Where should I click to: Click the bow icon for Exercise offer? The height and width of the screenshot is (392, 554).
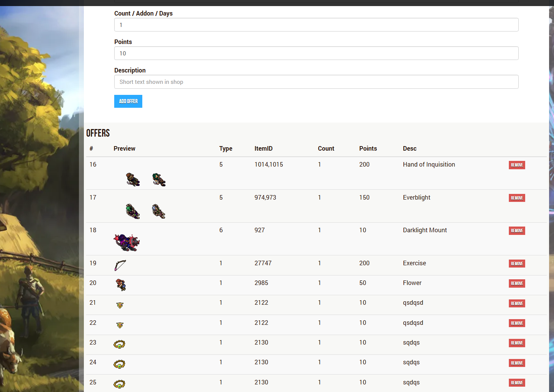pos(120,265)
